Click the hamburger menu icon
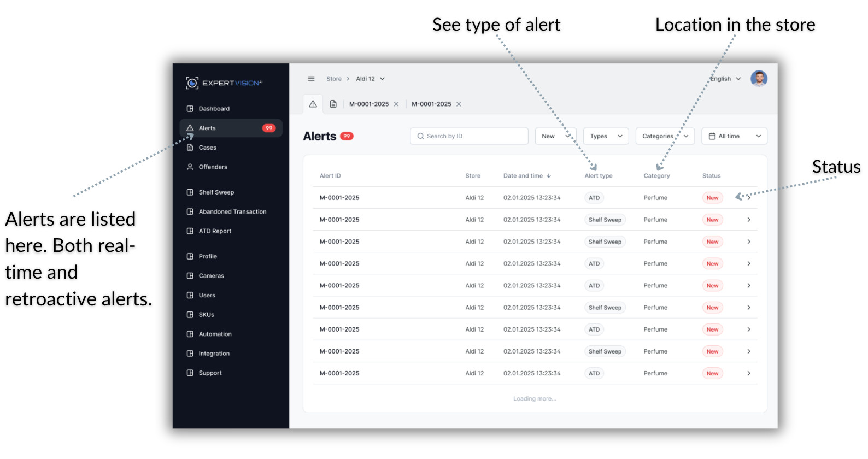The image size is (868, 459). point(311,79)
